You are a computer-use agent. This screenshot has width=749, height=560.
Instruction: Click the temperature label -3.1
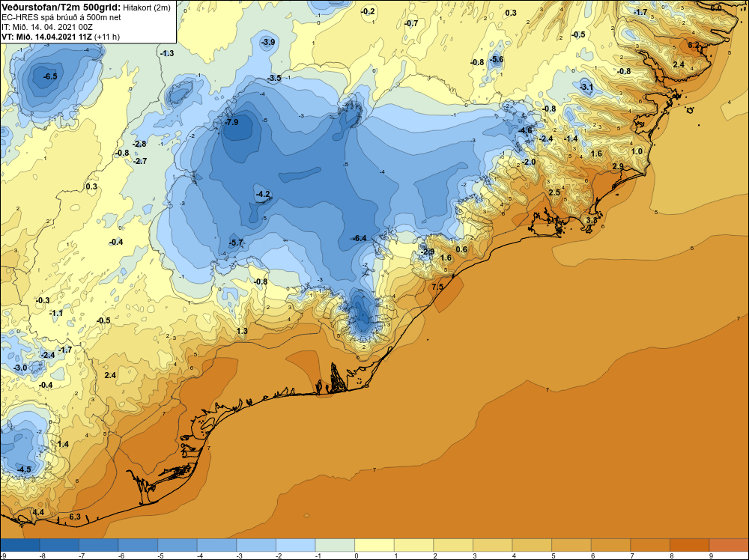586,87
